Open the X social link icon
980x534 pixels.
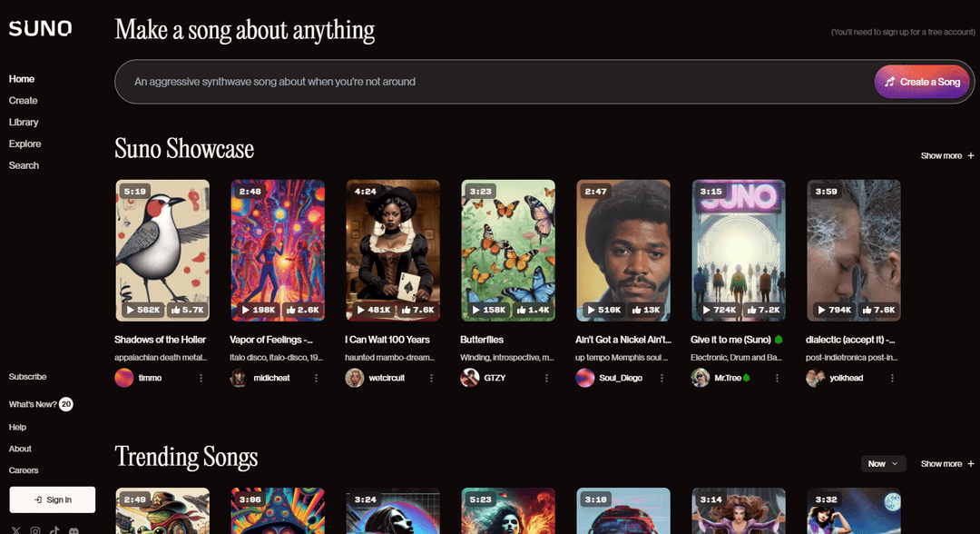15,531
